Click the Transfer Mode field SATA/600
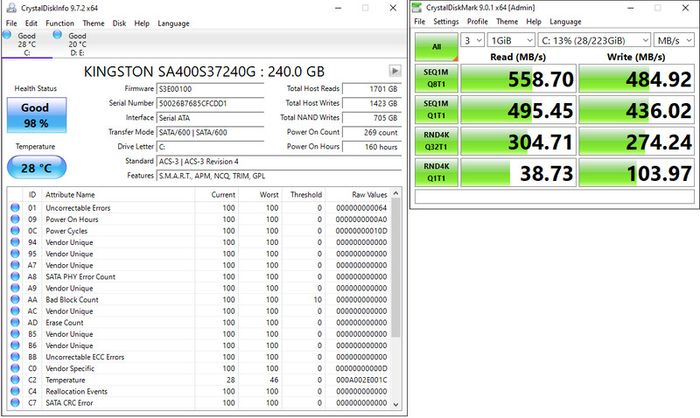Viewport: 700px width, 418px height. [210, 132]
